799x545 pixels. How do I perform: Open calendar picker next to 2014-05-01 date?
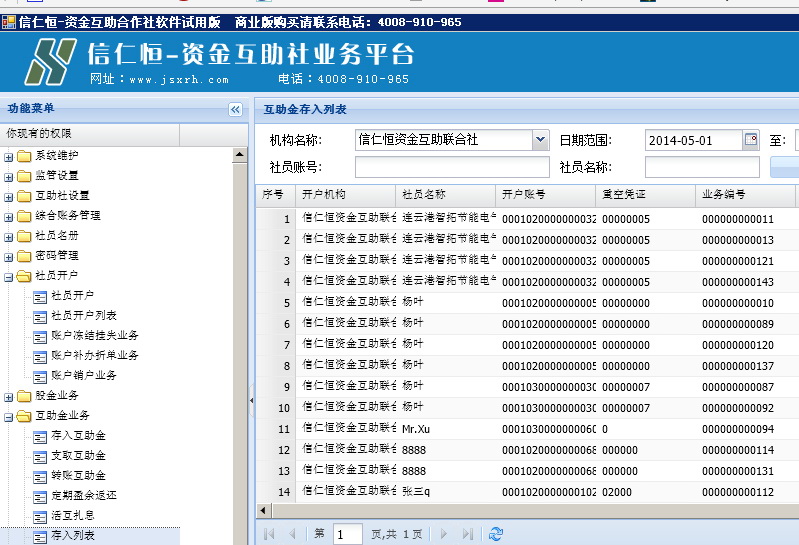coord(751,140)
